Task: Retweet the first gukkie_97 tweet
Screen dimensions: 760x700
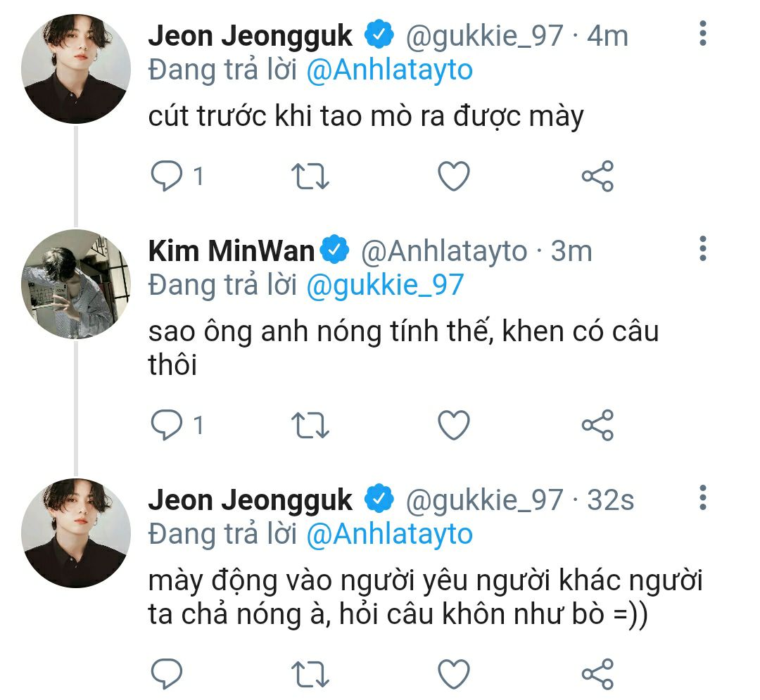Action: 310,176
